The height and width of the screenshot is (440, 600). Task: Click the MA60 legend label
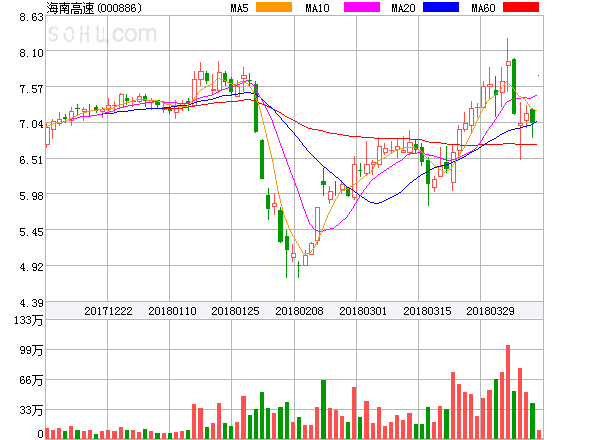483,8
